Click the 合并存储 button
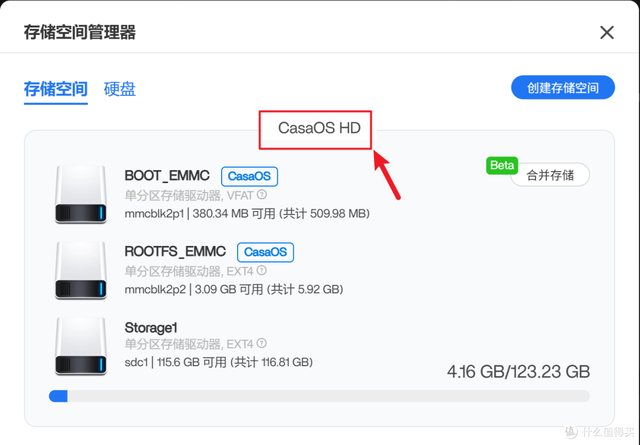 point(550,175)
